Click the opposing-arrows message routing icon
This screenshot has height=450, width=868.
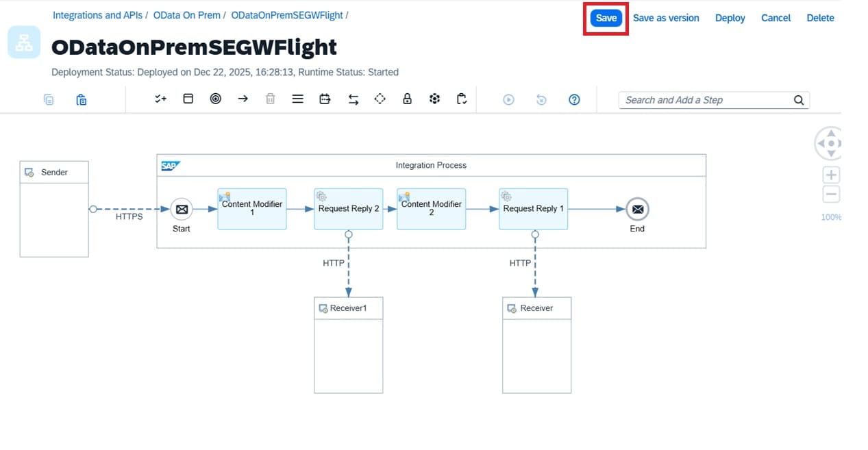click(353, 99)
